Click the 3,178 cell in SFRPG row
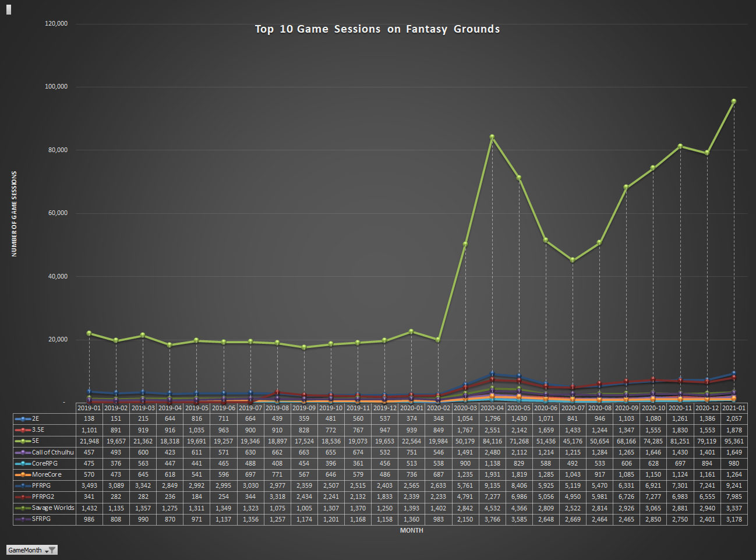Image resolution: width=756 pixels, height=560 pixels. 734,519
